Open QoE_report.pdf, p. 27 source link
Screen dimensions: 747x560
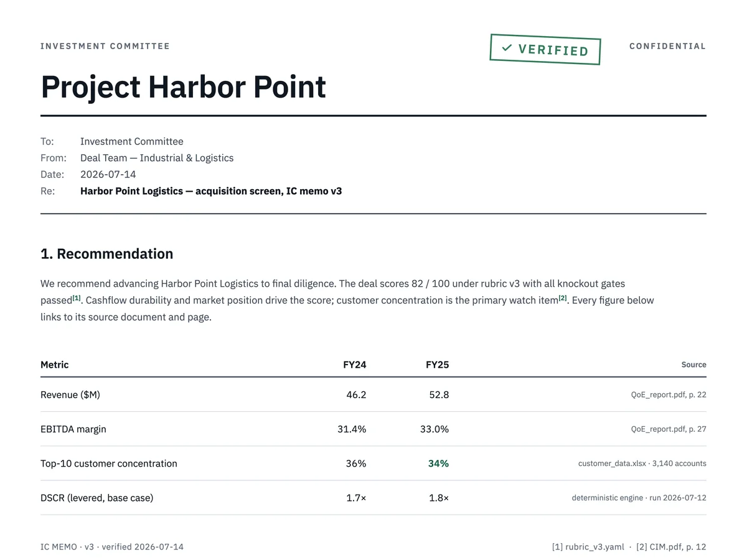coord(669,429)
